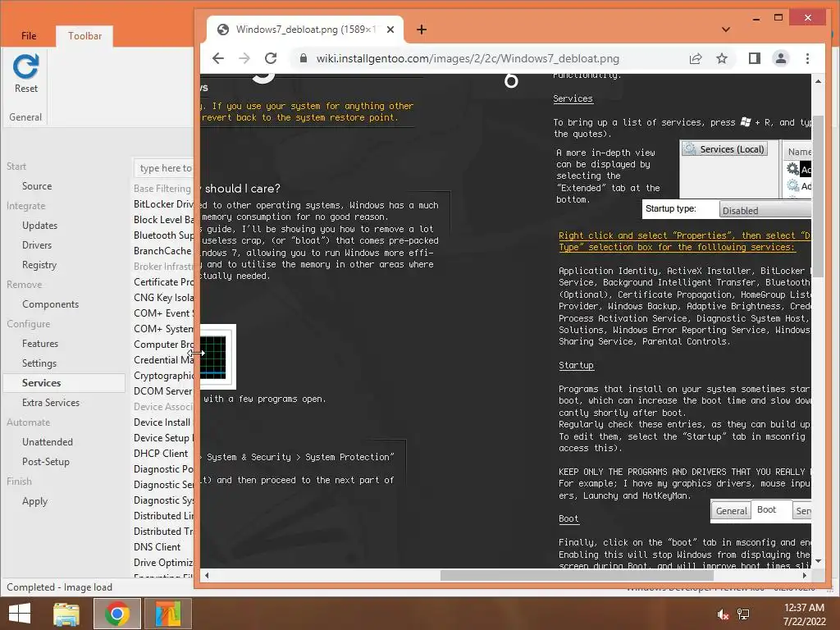
Task: Select the Credential Manager service row
Action: (163, 360)
